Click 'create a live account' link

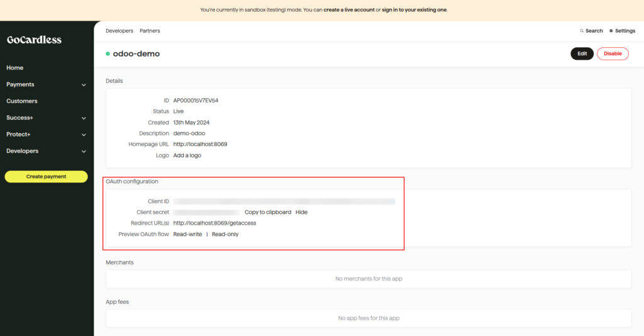[349, 10]
